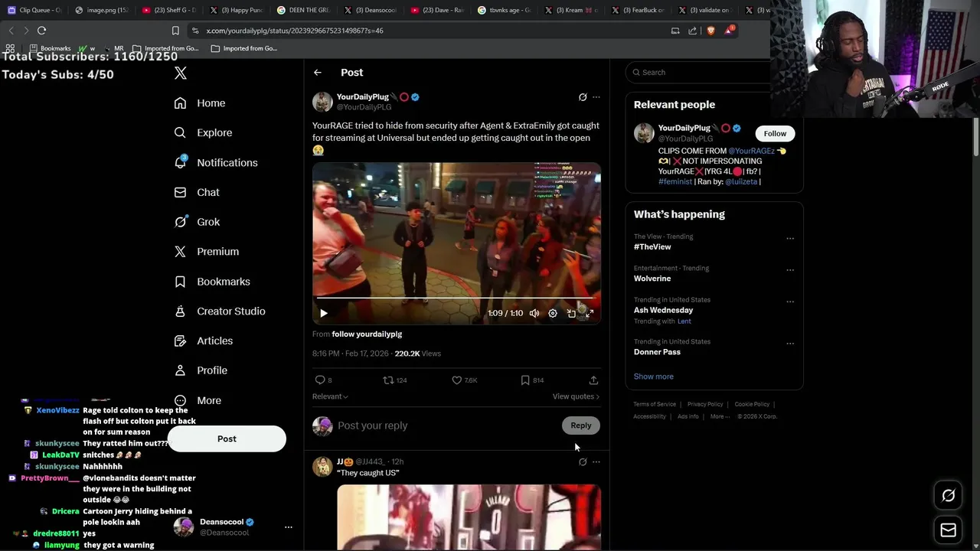Expand the More menu in sidebar
The height and width of the screenshot is (551, 980).
click(198, 400)
